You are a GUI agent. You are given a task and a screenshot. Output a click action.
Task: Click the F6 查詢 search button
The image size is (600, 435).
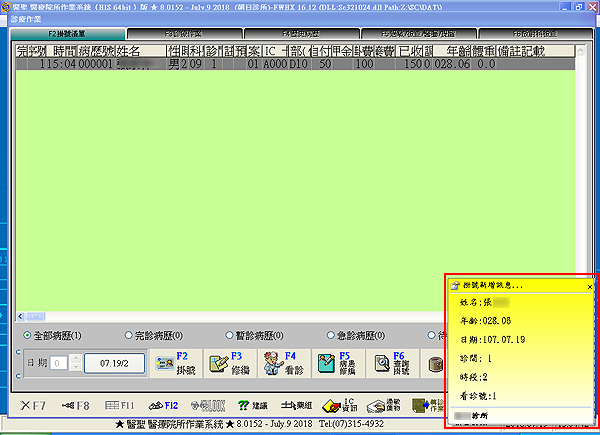point(388,363)
